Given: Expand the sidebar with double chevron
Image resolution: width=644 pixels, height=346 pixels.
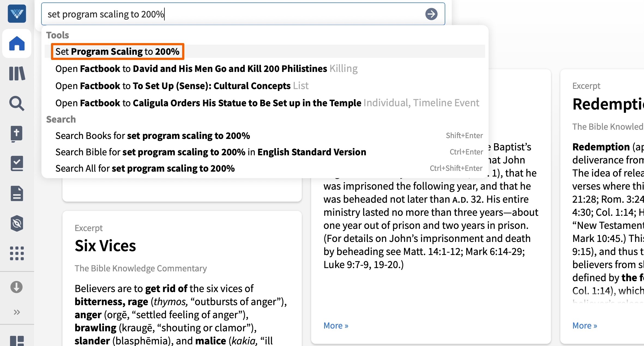Looking at the screenshot, I should tap(17, 312).
